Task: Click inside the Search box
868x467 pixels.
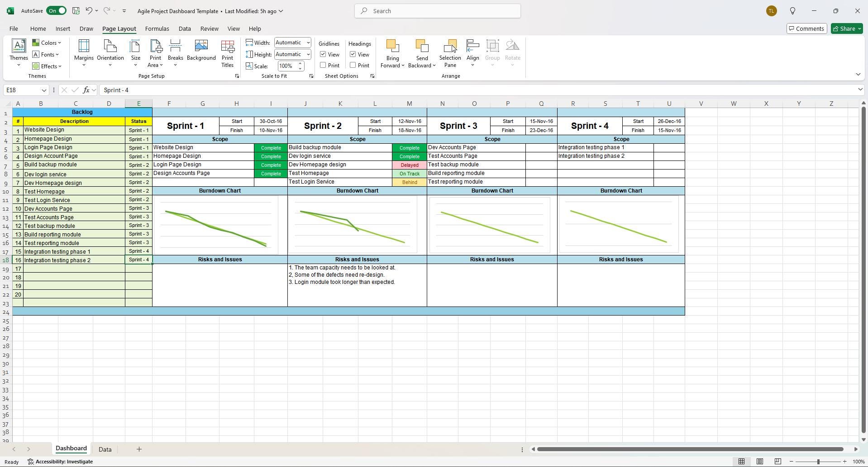Action: [437, 10]
